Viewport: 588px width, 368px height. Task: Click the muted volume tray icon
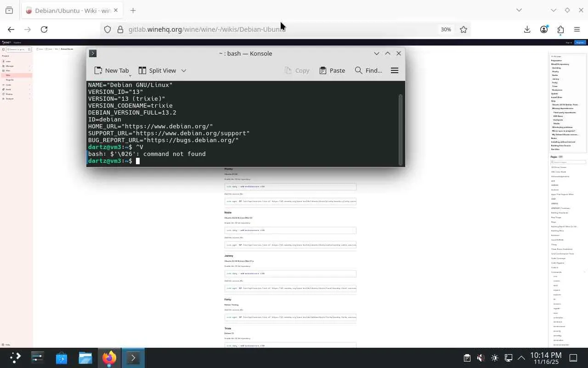pyautogui.click(x=481, y=358)
